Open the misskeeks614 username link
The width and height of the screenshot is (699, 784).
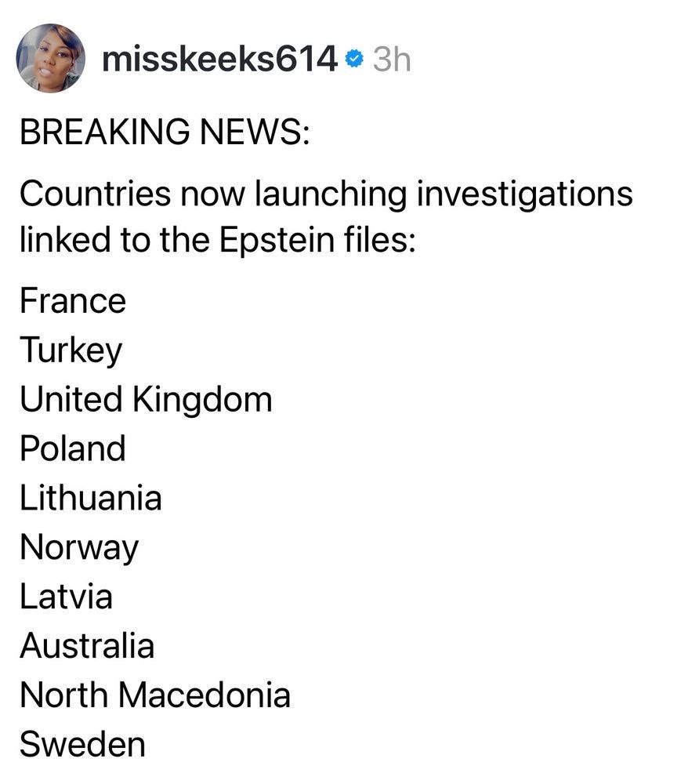pos(220,59)
